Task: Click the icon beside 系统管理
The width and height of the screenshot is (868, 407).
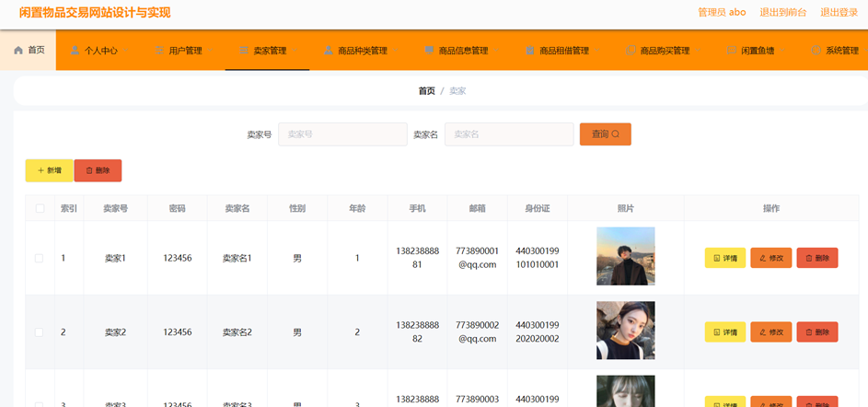Action: tap(816, 51)
